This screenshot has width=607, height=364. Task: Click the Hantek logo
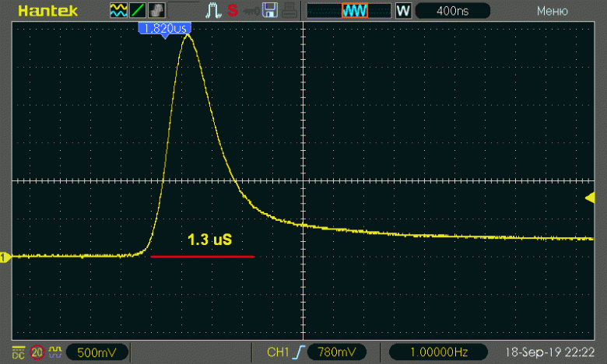47,11
